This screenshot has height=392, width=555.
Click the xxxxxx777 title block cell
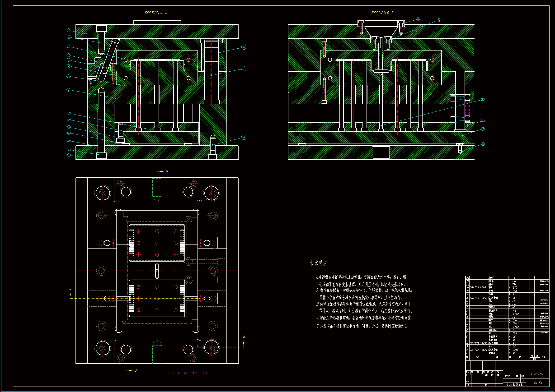[537, 374]
